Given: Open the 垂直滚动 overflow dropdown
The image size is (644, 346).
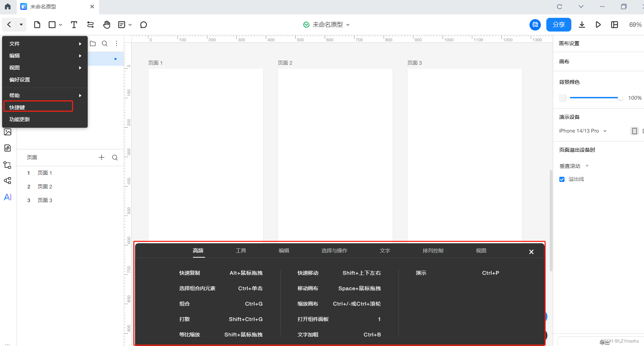Looking at the screenshot, I should pyautogui.click(x=574, y=166).
